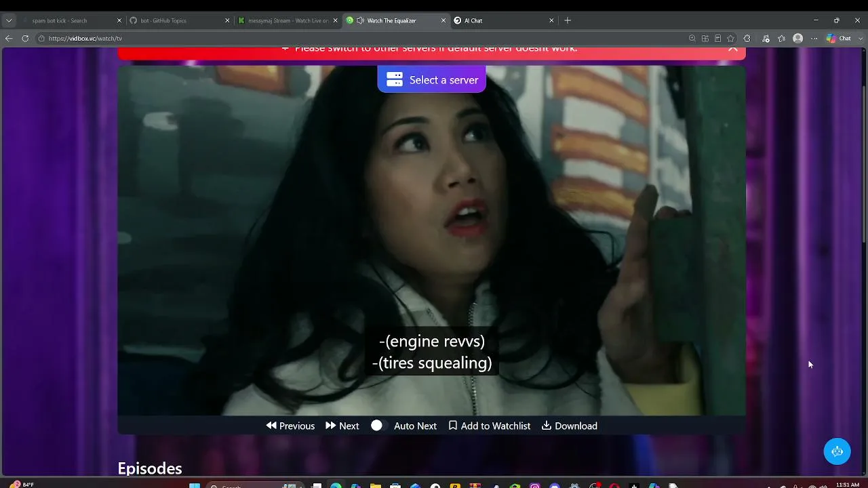Click the zoom magnifier icon in address bar

coord(692,39)
